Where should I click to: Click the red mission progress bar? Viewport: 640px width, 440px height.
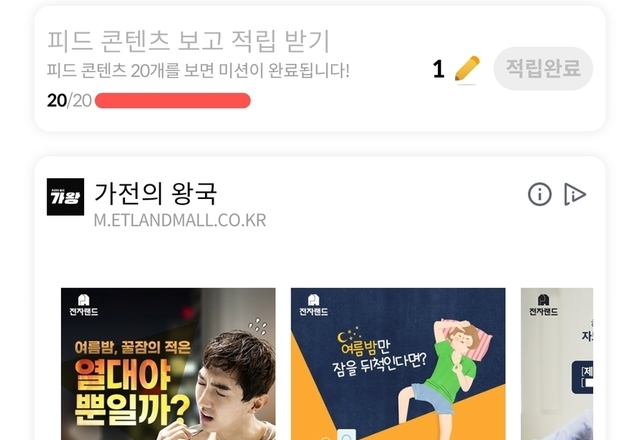173,100
